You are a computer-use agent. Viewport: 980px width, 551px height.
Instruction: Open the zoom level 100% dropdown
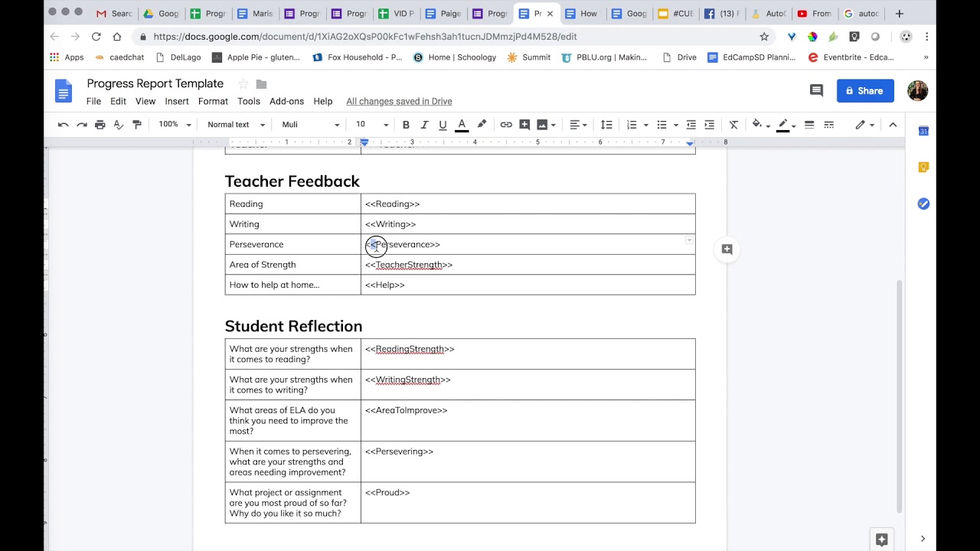pyautogui.click(x=175, y=125)
